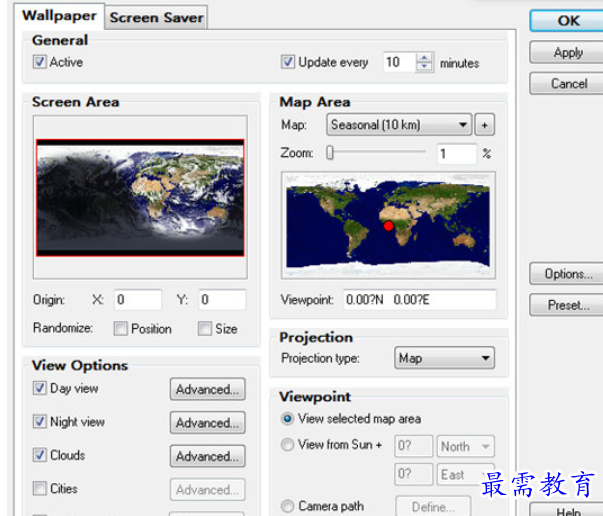Open the Map Seasonal (10 km) dropdown
Screen dimensions: 603x516
(398, 125)
